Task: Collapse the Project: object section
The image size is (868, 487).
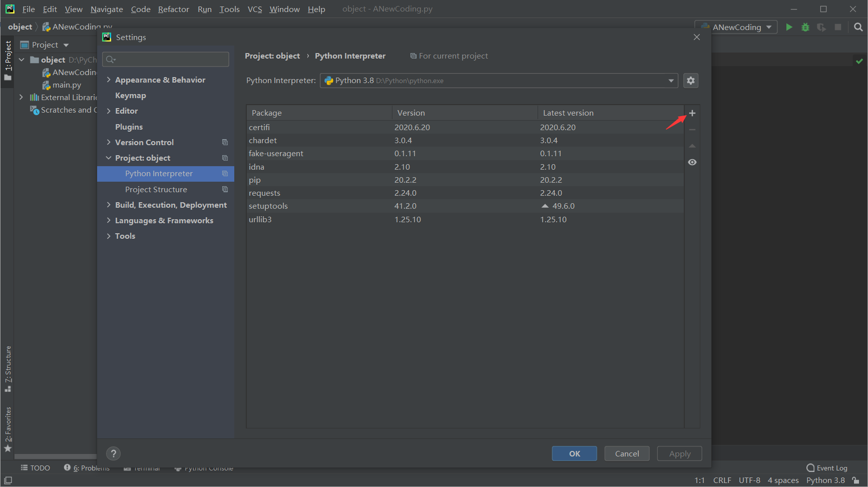Action: (109, 158)
